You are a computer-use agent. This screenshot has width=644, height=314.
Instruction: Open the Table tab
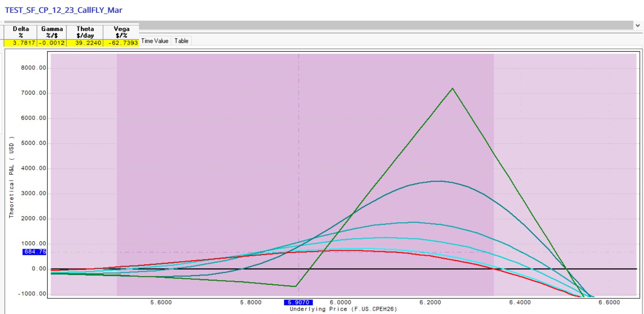pos(181,41)
